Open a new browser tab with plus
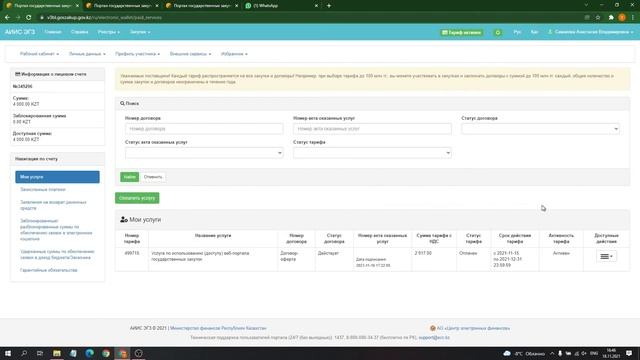 (329, 6)
